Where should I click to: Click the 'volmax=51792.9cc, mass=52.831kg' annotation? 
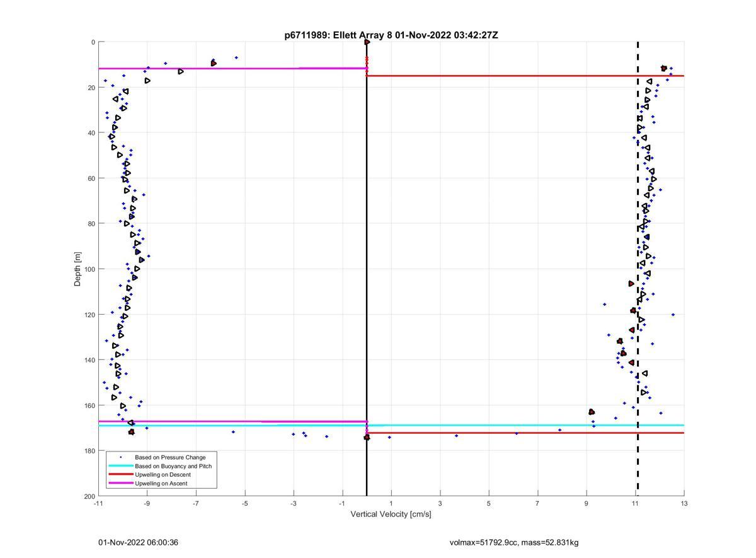pyautogui.click(x=514, y=543)
